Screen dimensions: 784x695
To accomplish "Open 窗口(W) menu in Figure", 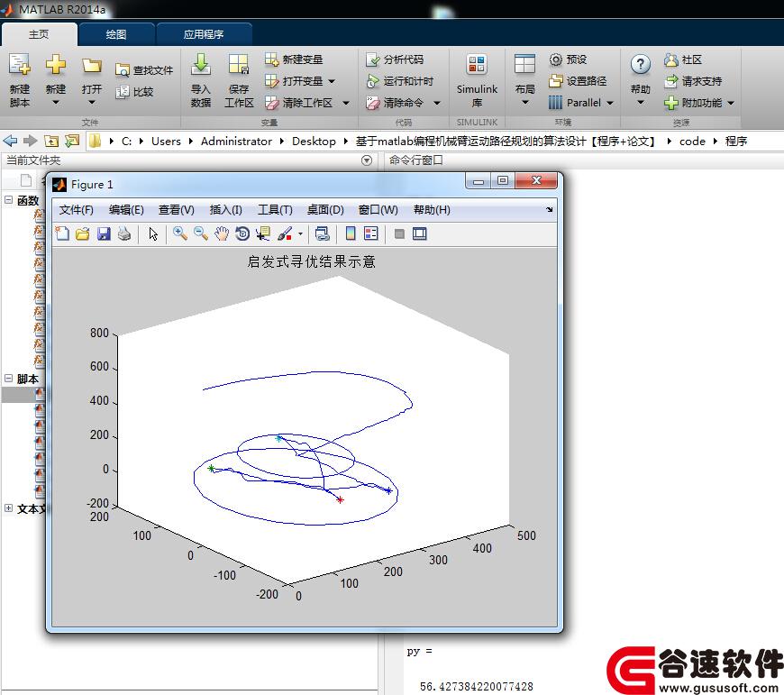I will point(378,210).
